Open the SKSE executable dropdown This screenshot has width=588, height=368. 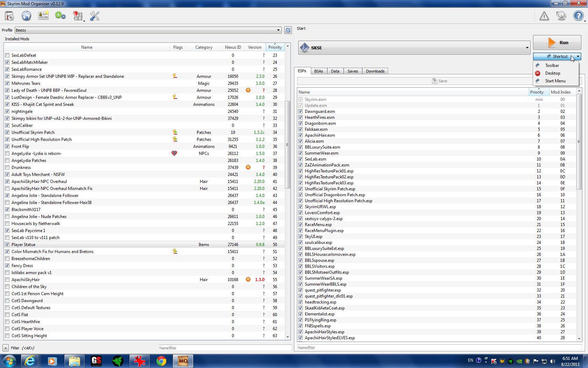pyautogui.click(x=527, y=48)
